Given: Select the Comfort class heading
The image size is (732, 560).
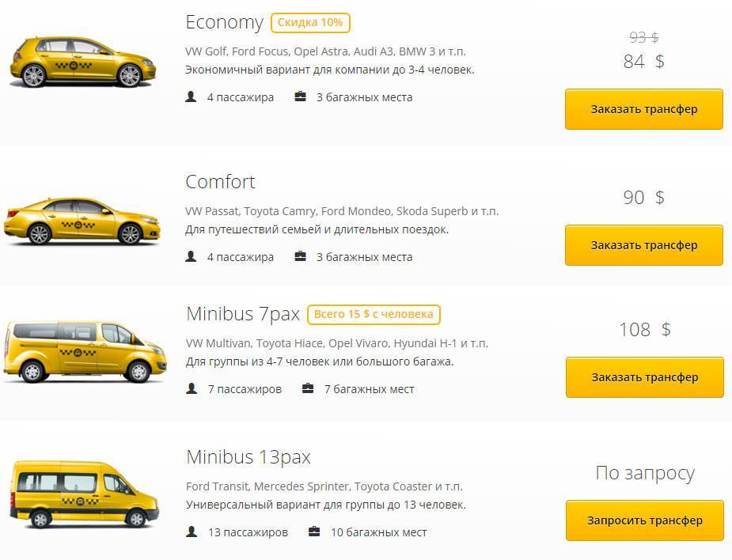Looking at the screenshot, I should (x=220, y=181).
